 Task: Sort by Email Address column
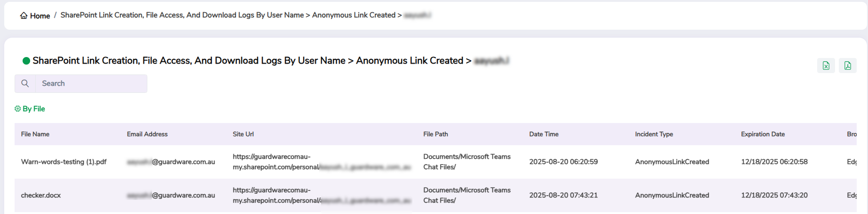[x=147, y=134]
